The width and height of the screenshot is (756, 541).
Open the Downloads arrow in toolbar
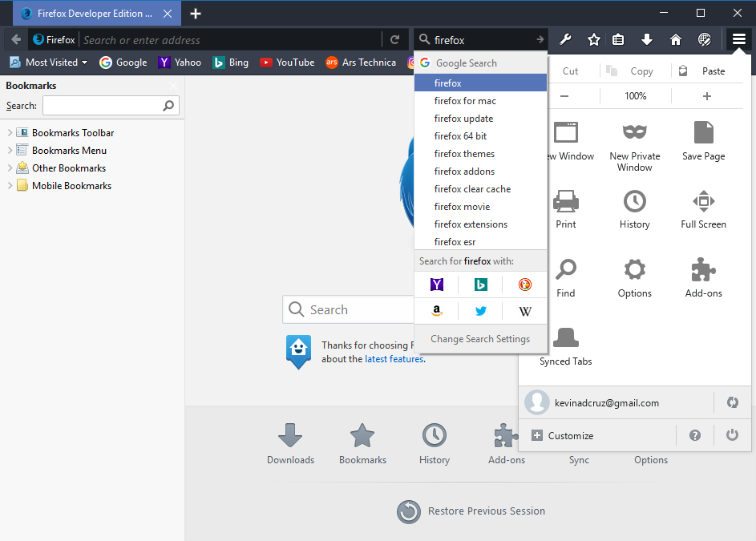(647, 40)
